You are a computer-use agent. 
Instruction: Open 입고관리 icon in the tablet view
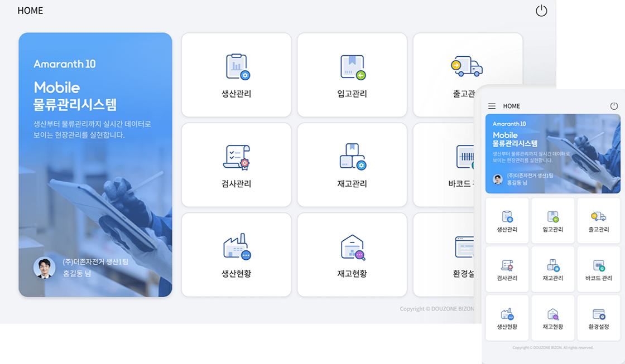click(x=353, y=67)
